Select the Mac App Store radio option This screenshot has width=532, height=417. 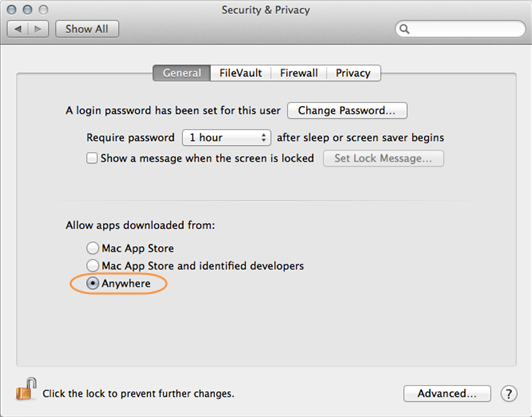(92, 248)
